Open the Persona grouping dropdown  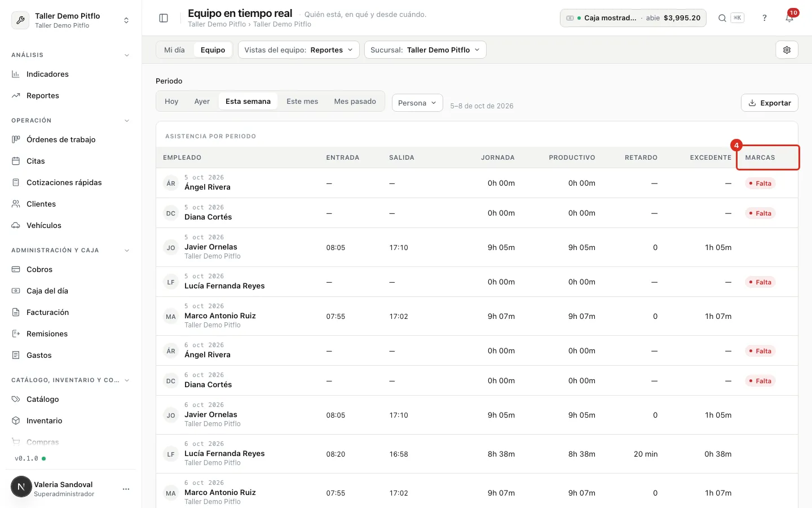pyautogui.click(x=417, y=103)
